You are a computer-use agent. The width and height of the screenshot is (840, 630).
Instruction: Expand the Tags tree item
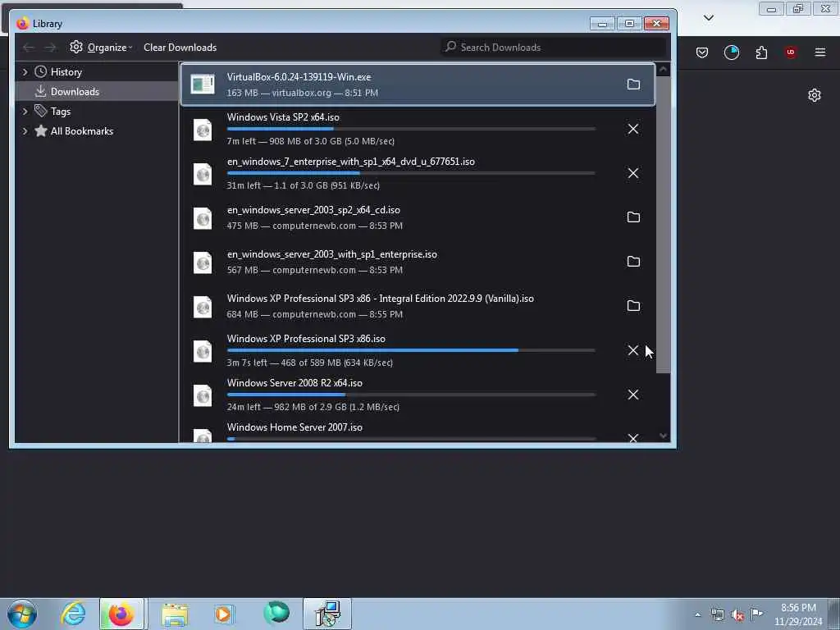tap(25, 112)
